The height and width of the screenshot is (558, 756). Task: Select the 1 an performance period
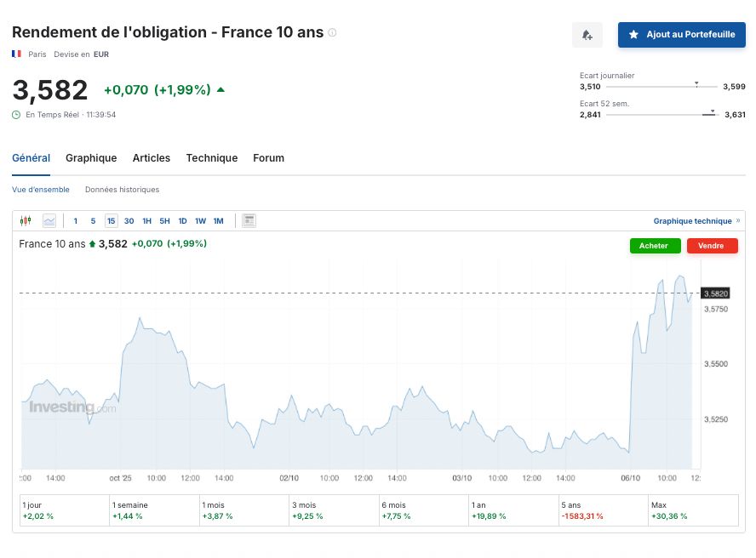513,510
